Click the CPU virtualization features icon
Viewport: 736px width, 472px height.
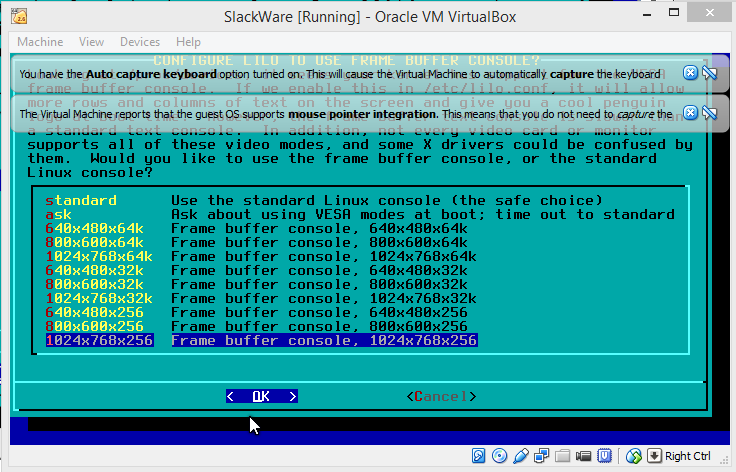605,456
